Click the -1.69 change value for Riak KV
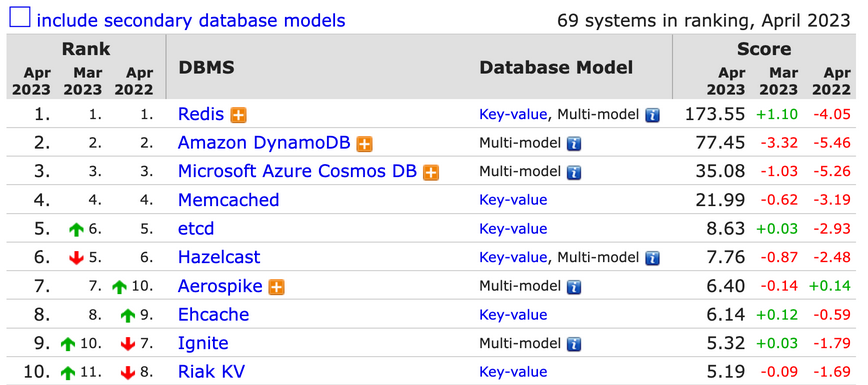 point(831,372)
